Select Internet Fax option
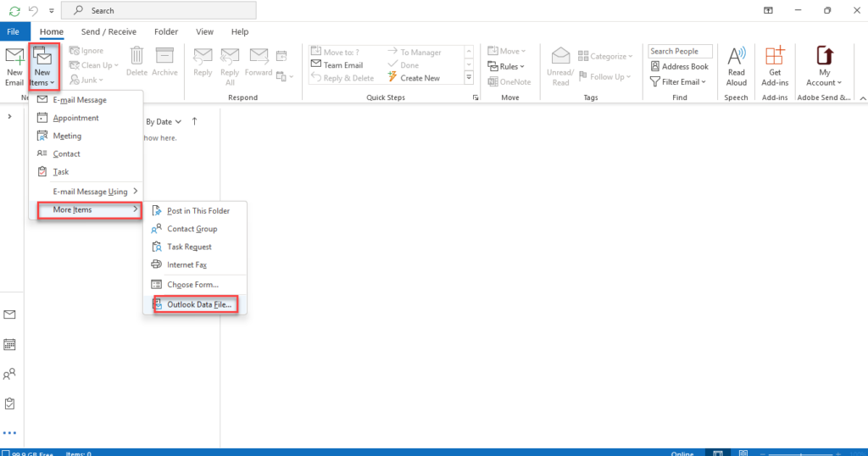 pos(195,264)
